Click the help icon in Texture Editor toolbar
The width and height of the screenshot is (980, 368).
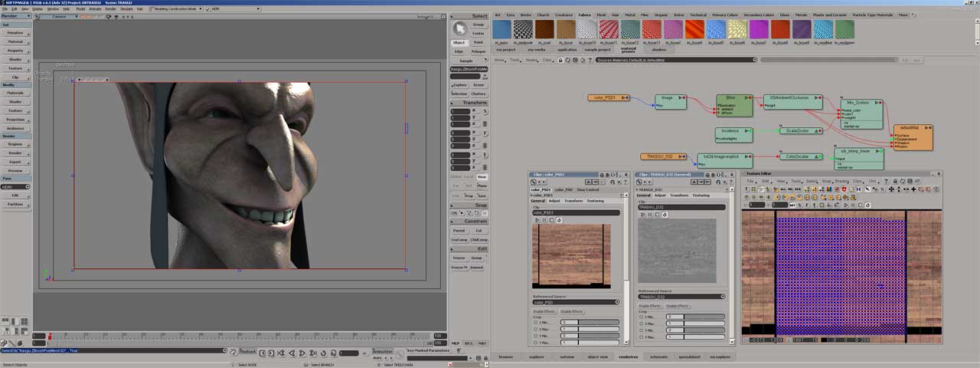click(886, 181)
